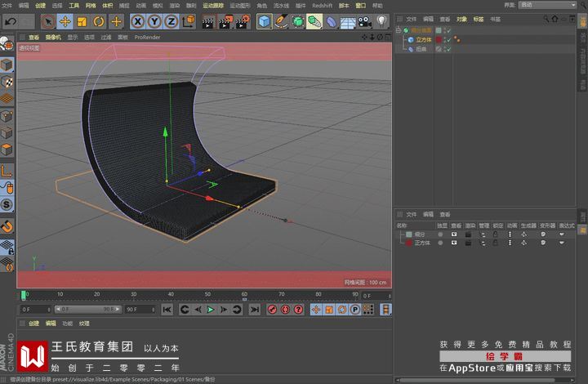Open the 文件 menu in menu bar

pos(6,5)
